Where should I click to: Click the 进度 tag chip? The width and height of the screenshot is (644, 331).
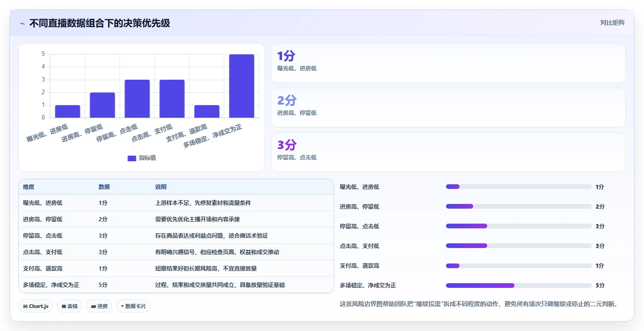[x=99, y=306]
